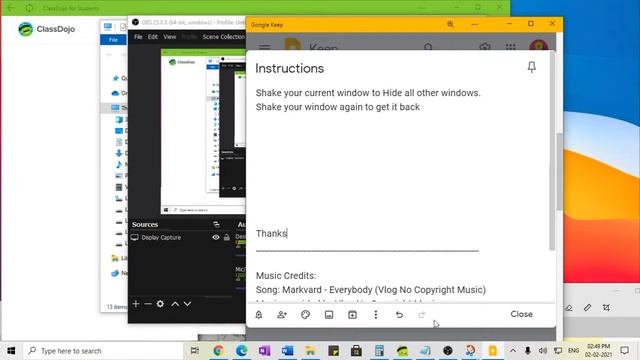Click the crop icon in the bottom-right window
The width and height of the screenshot is (640, 360).
(607, 308)
